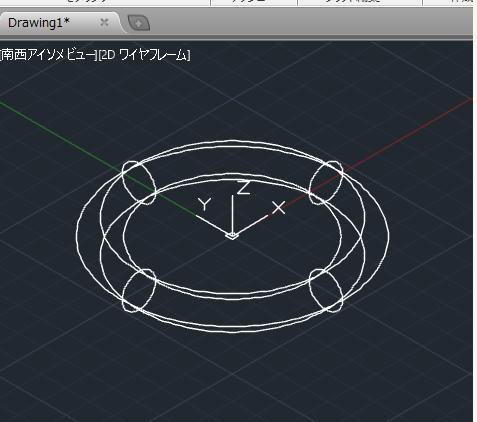Select the lower-right torus cross-section ellipse

point(326,290)
